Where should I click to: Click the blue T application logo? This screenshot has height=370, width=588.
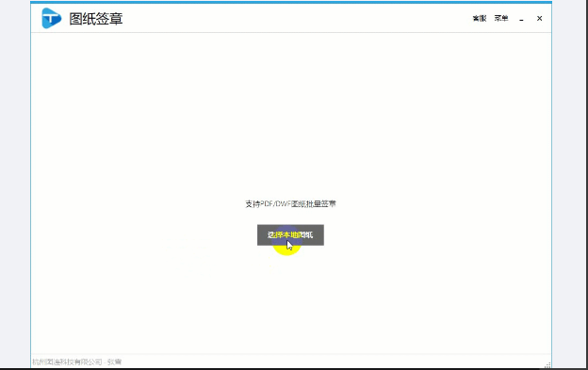tap(52, 18)
